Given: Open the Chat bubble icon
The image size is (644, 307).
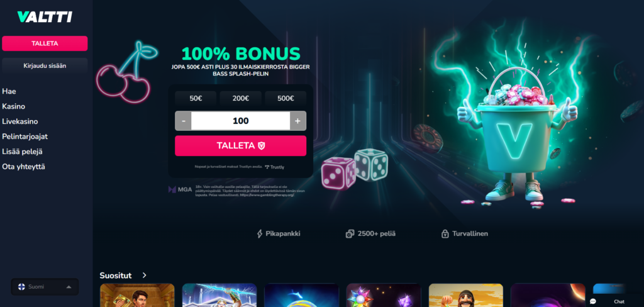Looking at the screenshot, I should tap(592, 301).
